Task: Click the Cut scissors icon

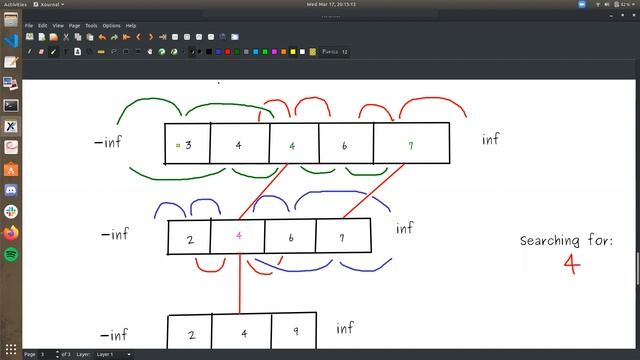Action: click(x=66, y=37)
